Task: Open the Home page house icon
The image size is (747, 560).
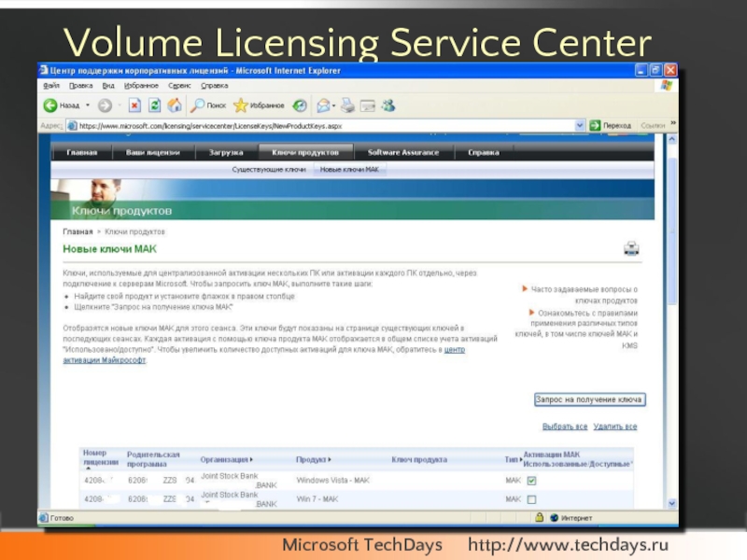Action: click(175, 105)
